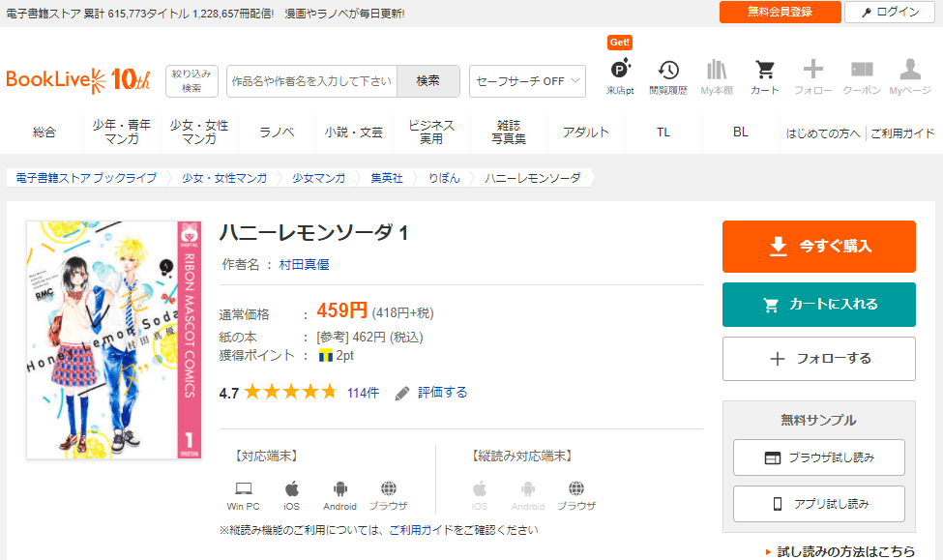Expand the セーフサーチ OFF dropdown
The width and height of the screenshot is (943, 560).
[527, 81]
